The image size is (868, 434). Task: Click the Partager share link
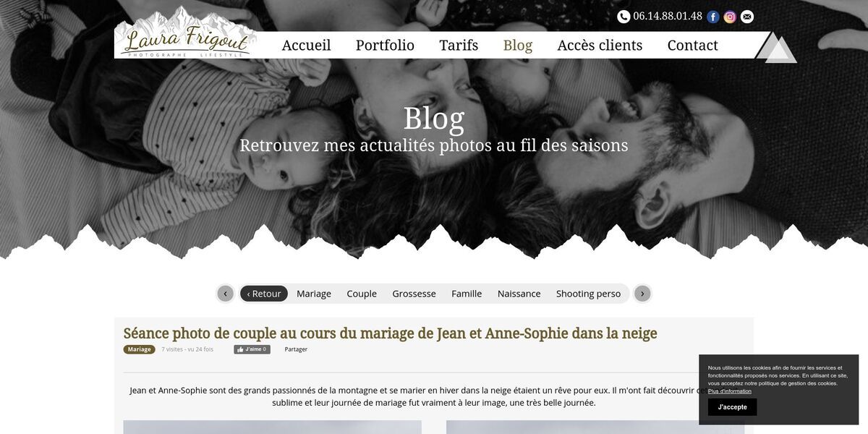[296, 349]
